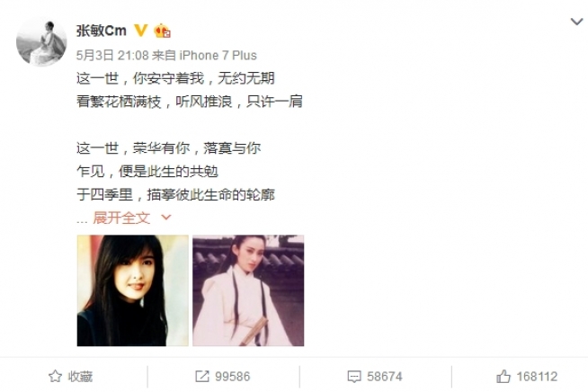Click the gold verified V badge
Screen dimensions: 588x392
tap(140, 31)
